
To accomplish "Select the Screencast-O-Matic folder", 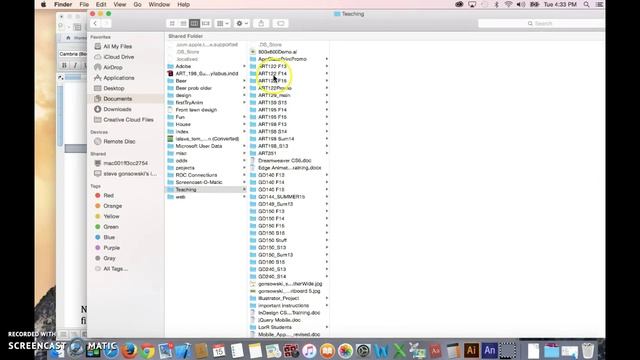I will [199, 182].
